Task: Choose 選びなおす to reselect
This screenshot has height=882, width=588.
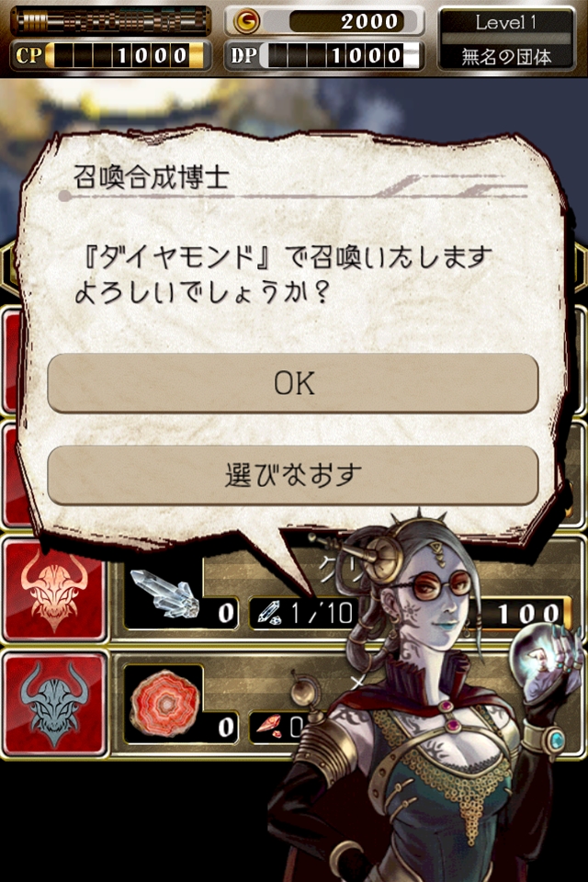Action: pyautogui.click(x=293, y=475)
